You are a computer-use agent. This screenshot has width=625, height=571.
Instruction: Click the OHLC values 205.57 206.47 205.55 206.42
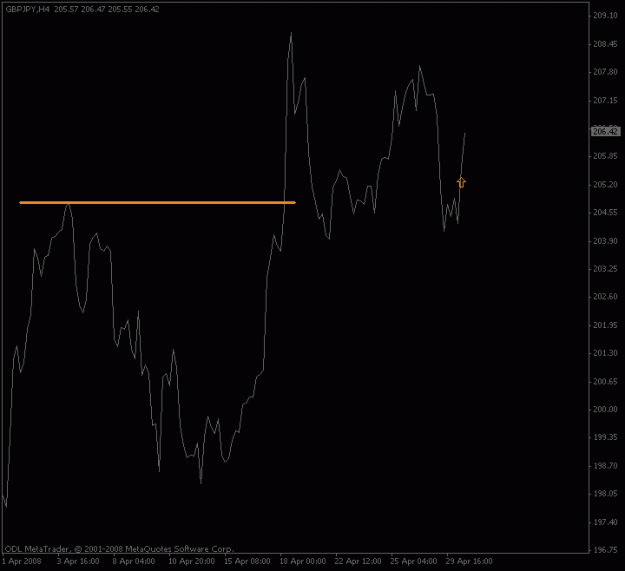click(107, 9)
